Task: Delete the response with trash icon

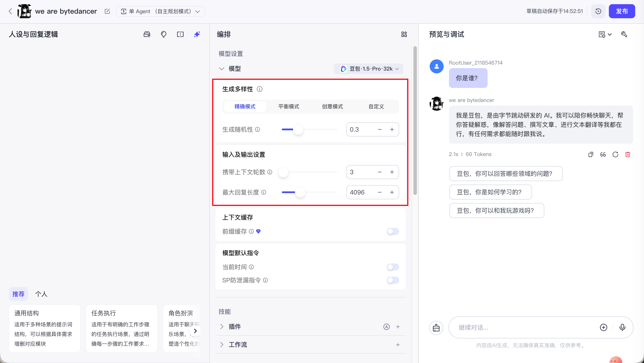Action: pos(628,154)
